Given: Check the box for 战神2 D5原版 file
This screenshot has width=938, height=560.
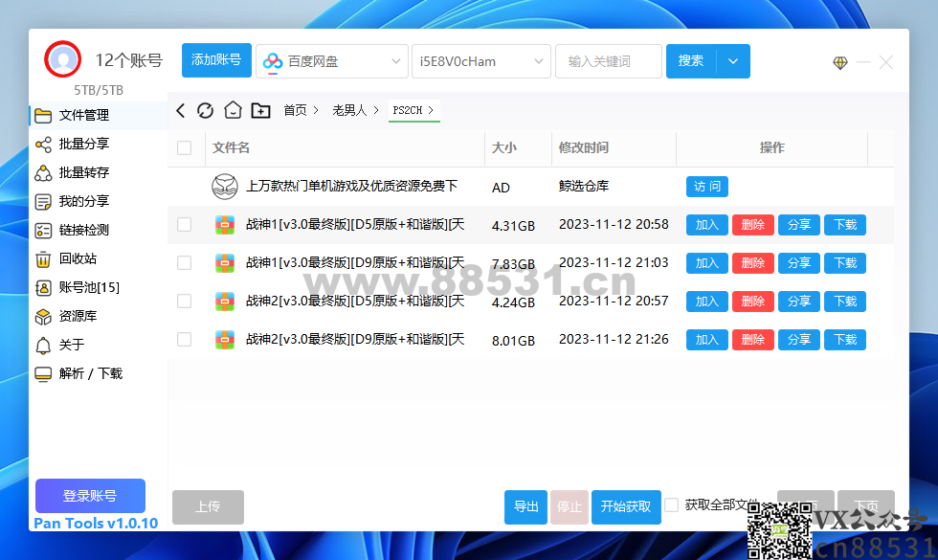Looking at the screenshot, I should [x=184, y=301].
